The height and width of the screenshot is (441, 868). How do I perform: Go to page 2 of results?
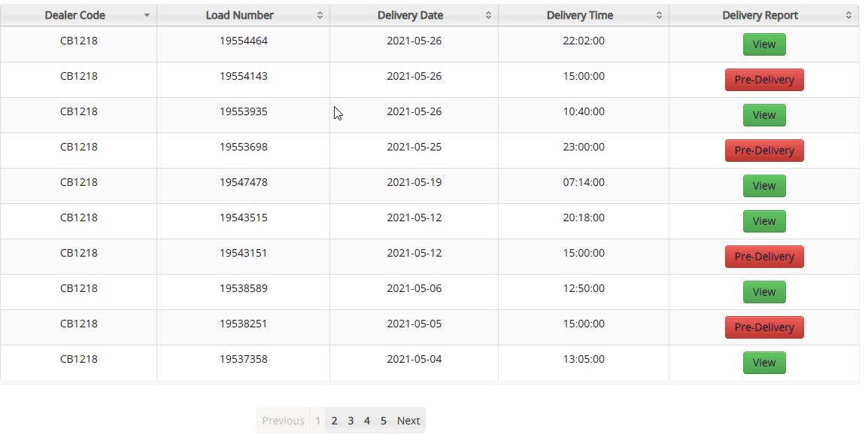click(x=334, y=421)
